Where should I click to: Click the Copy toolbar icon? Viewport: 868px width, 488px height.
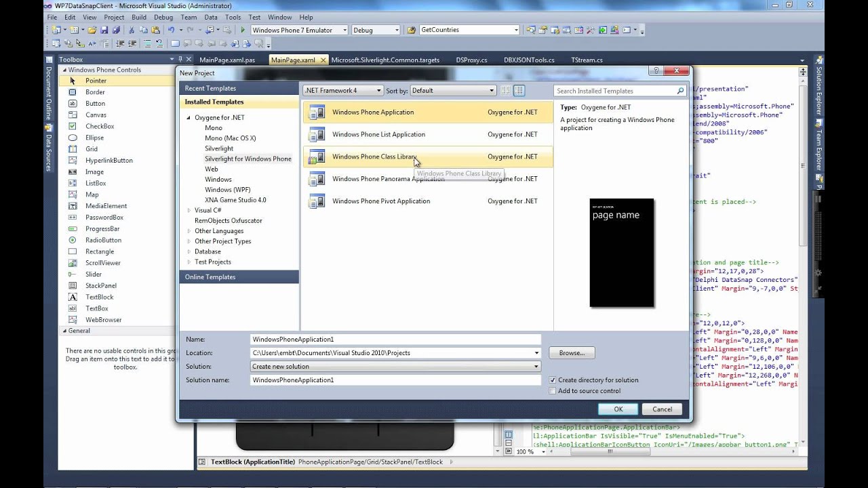(143, 30)
